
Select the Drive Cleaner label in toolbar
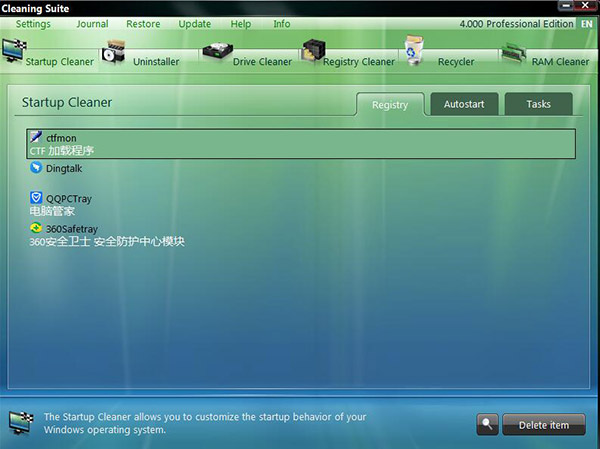click(262, 62)
